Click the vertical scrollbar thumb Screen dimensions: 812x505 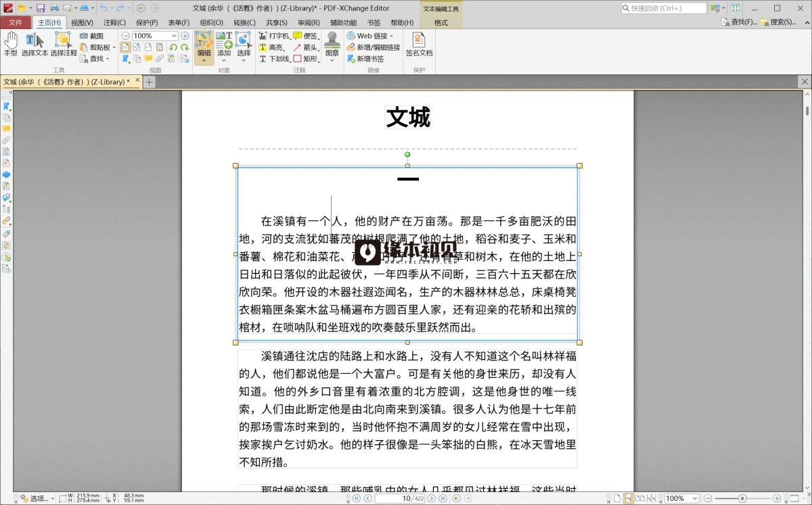tap(807, 110)
